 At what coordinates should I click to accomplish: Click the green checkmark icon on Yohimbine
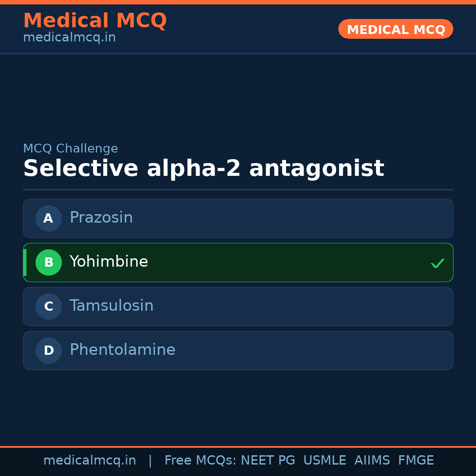(438, 263)
